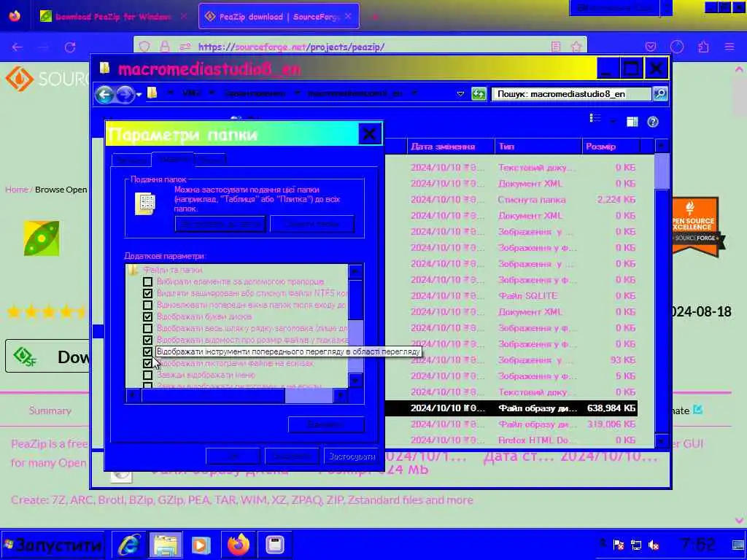Image resolution: width=747 pixels, height=560 pixels.
Task: Click the horizontal scrollbar thumb in settings list
Action: click(213, 395)
